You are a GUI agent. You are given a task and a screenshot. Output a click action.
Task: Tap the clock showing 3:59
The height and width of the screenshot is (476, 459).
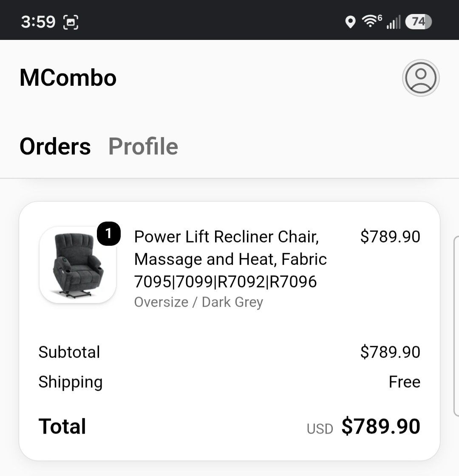[x=38, y=22]
